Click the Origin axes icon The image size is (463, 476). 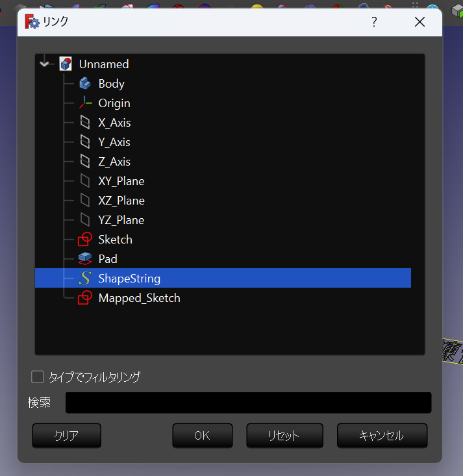(85, 103)
